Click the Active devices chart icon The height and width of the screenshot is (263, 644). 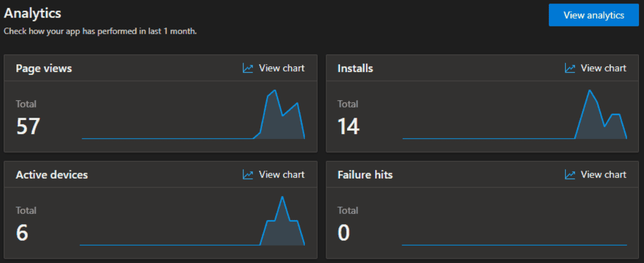pyautogui.click(x=248, y=175)
